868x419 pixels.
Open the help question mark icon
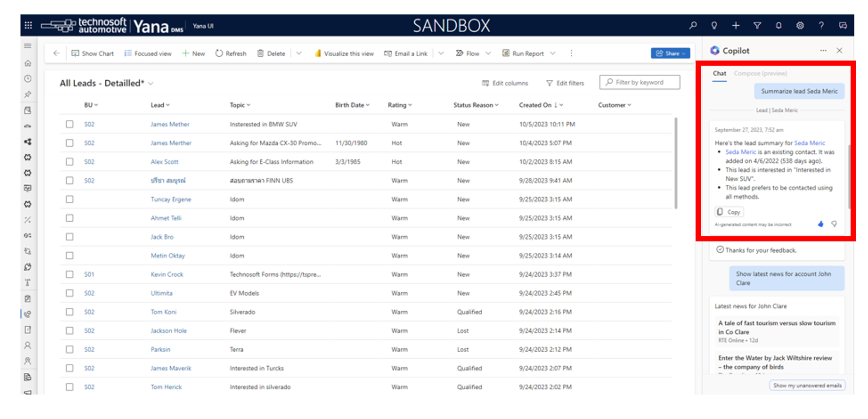821,25
